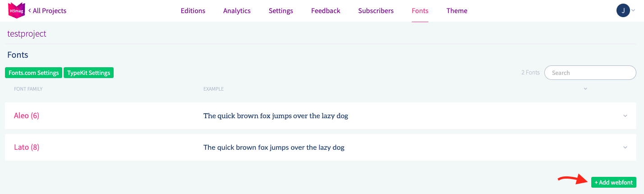Viewport: 644px width, 194px height.
Task: Open the Aleo (6) font family
Action: 27,116
